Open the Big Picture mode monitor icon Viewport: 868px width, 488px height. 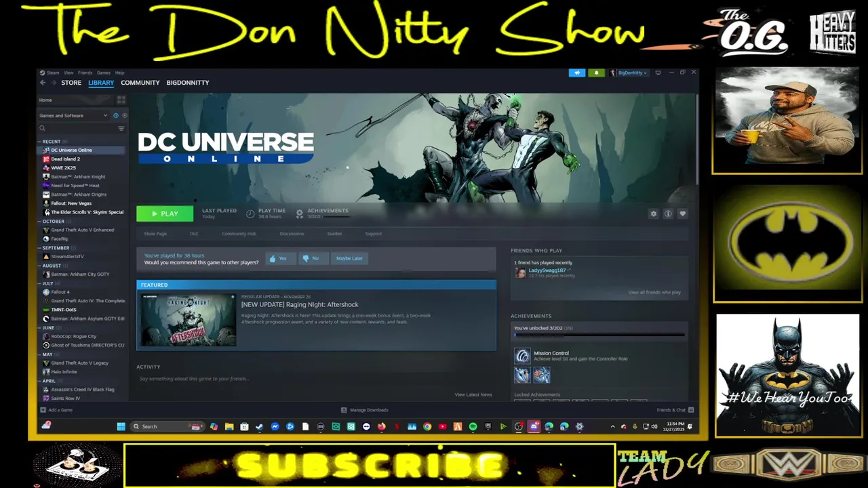click(x=658, y=73)
